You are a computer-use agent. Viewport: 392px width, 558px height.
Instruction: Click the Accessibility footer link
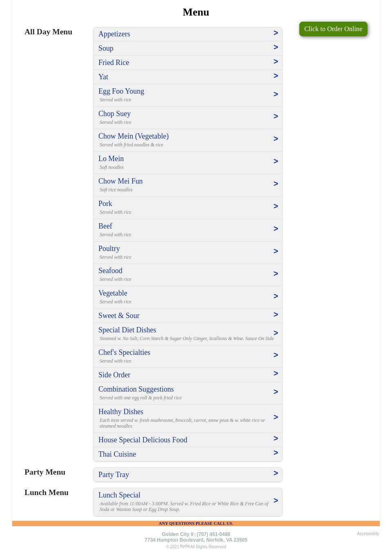coord(368,533)
